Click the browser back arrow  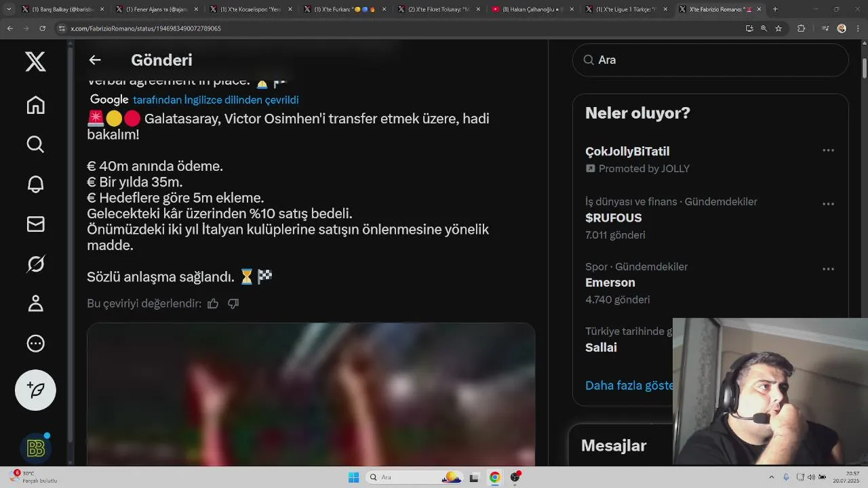tap(9, 28)
